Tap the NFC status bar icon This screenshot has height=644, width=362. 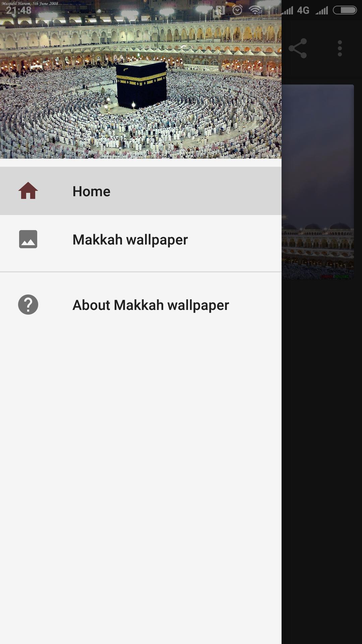coord(219,10)
